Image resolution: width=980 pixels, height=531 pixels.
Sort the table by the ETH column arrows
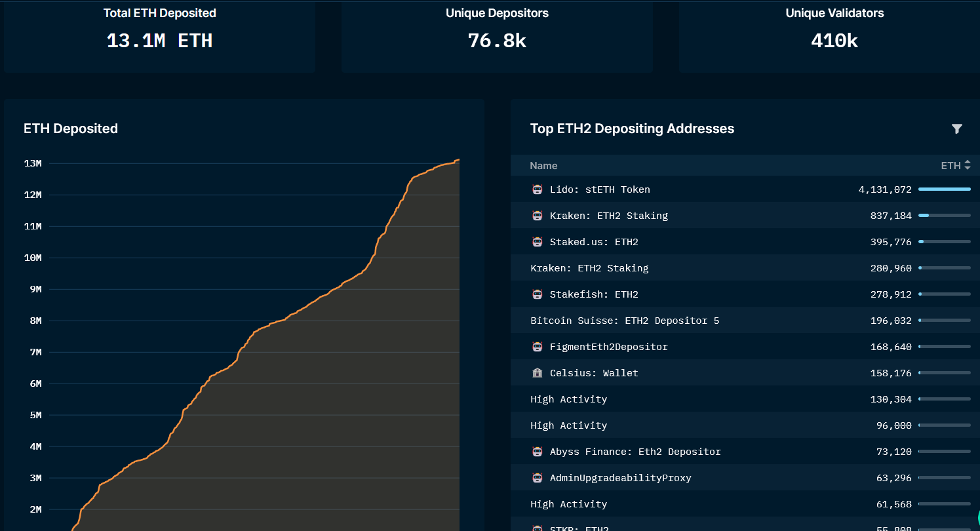[x=968, y=166]
